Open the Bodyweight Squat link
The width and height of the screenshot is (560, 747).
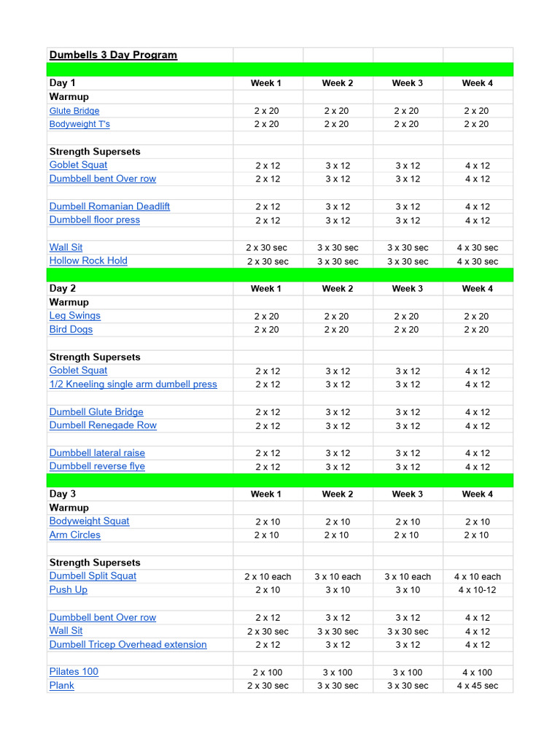click(89, 521)
